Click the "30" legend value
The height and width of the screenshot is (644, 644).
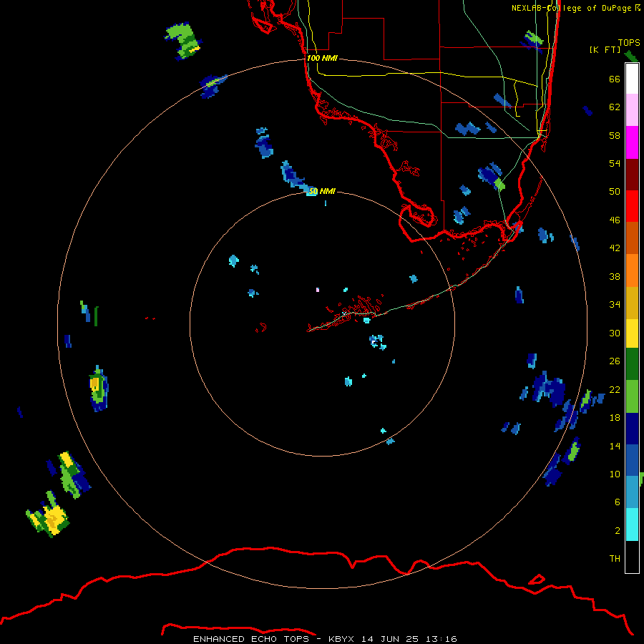pyautogui.click(x=615, y=333)
